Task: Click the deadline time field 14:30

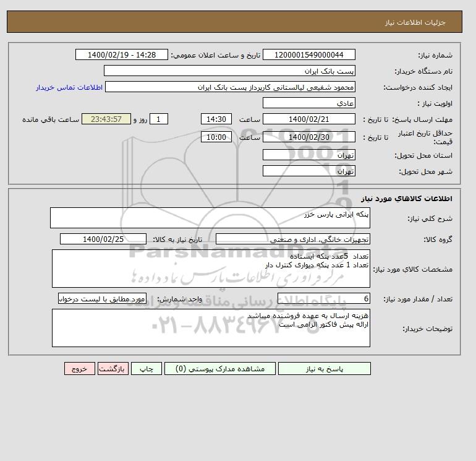Action: click(216, 119)
